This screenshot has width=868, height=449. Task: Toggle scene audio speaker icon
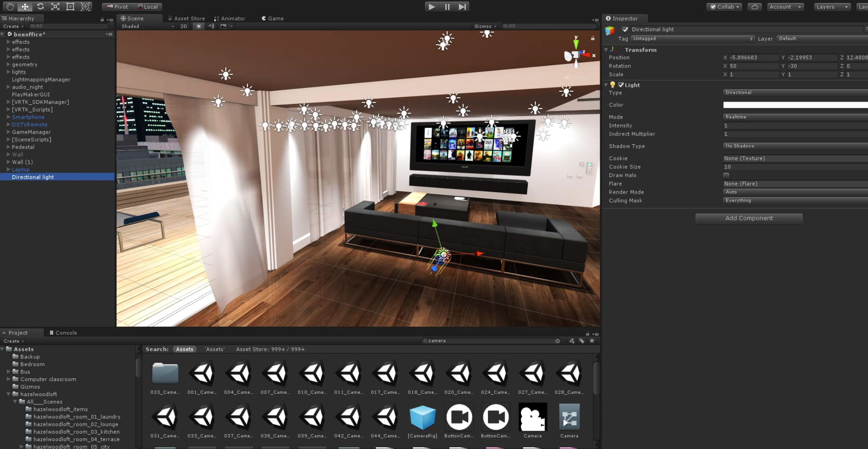pos(211,26)
